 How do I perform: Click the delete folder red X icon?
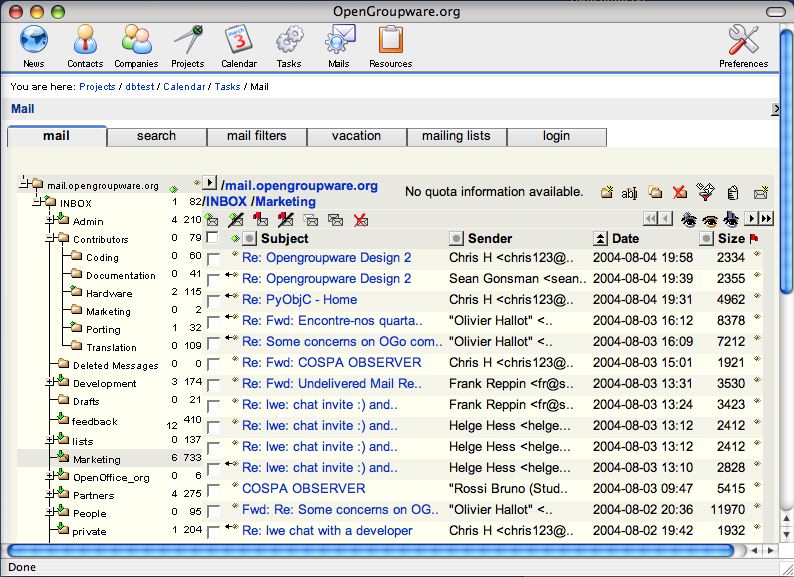[680, 192]
